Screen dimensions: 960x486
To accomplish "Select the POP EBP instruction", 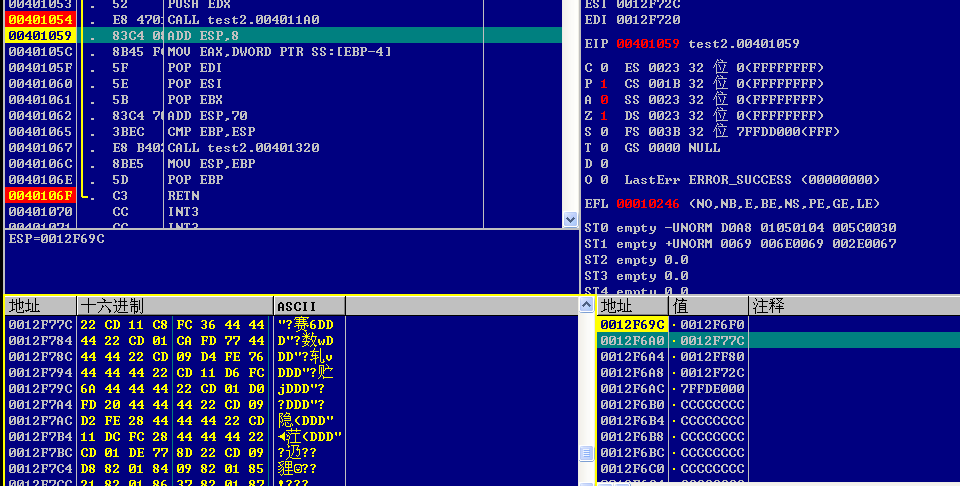I will coord(195,179).
